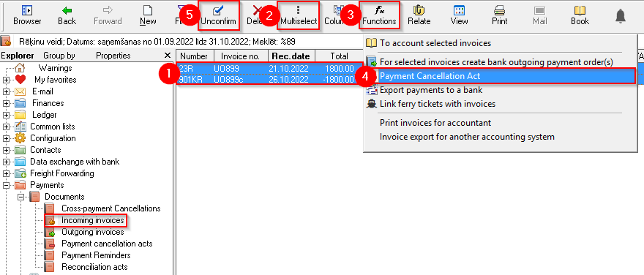Sort by the Rec.date column header
Screen dimensions: 644x275
click(291, 56)
